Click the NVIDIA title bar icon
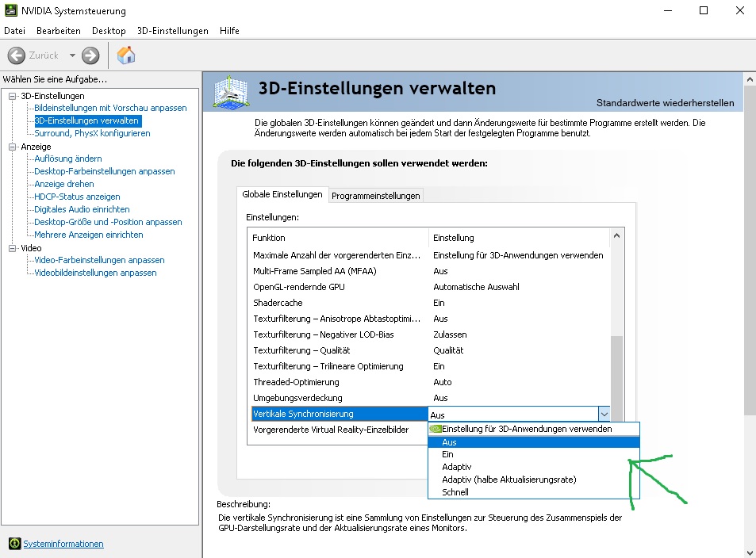The height and width of the screenshot is (558, 756). pos(10,10)
